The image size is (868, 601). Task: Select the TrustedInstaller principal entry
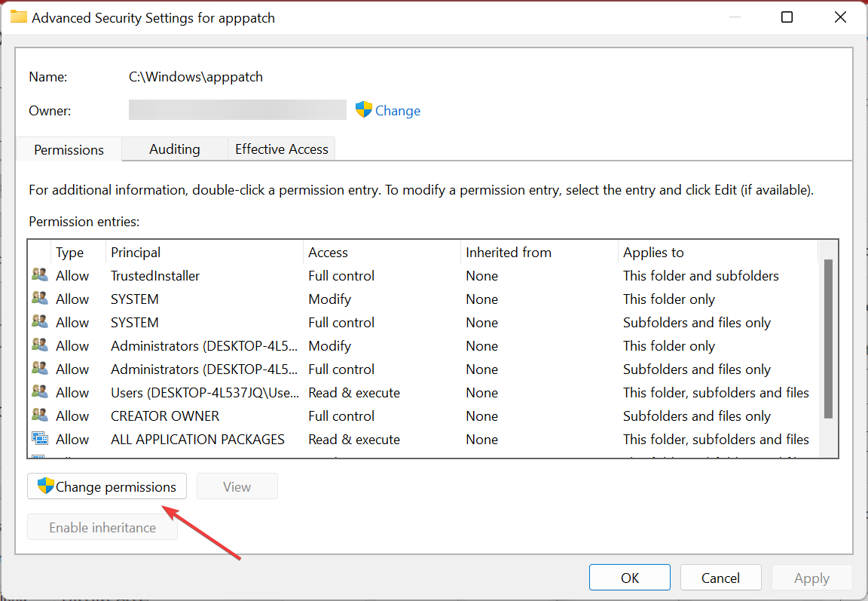pos(155,276)
